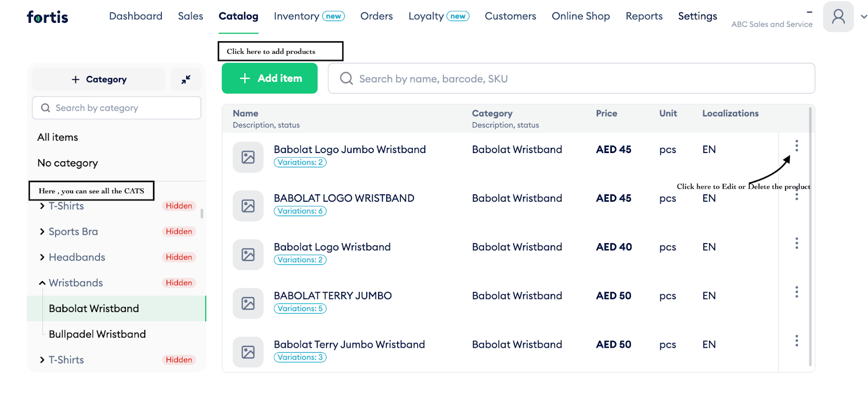Click the Category column header

click(x=492, y=113)
